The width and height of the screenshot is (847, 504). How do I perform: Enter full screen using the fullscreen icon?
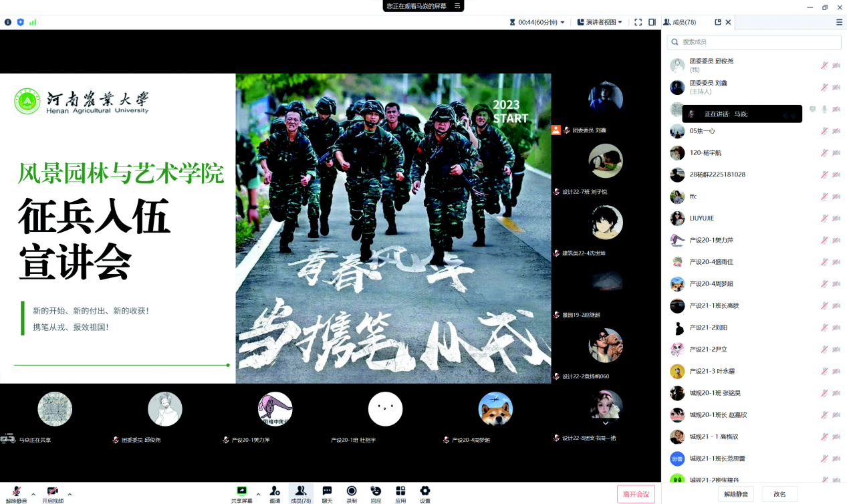point(638,22)
